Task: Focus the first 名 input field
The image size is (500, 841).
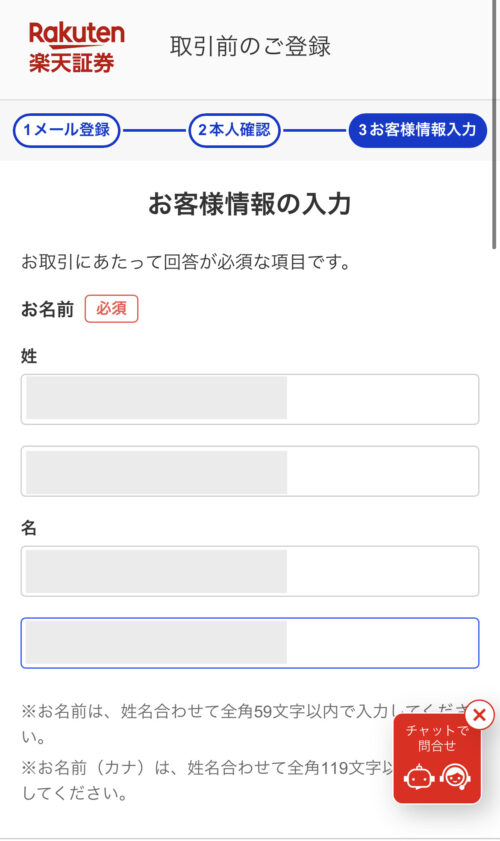Action: [250, 571]
